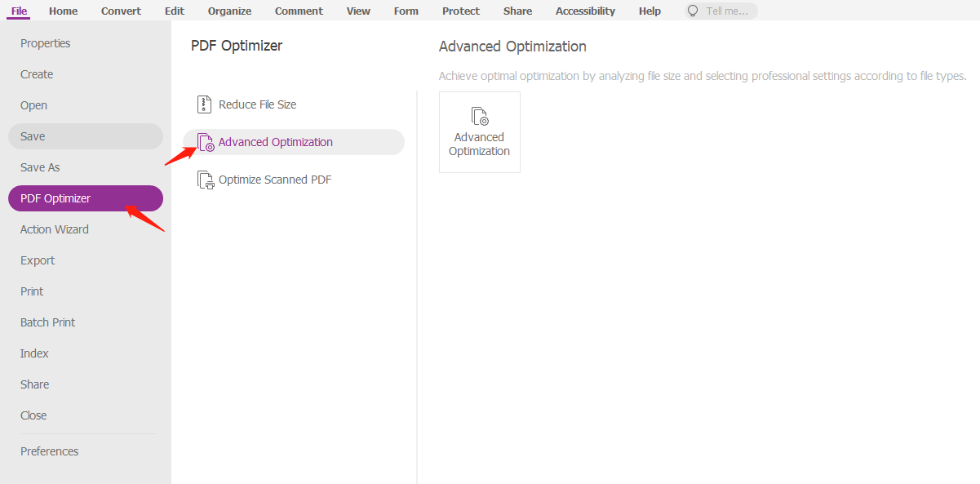The height and width of the screenshot is (484, 980).
Task: Switch to the Convert tab
Action: coord(121,11)
